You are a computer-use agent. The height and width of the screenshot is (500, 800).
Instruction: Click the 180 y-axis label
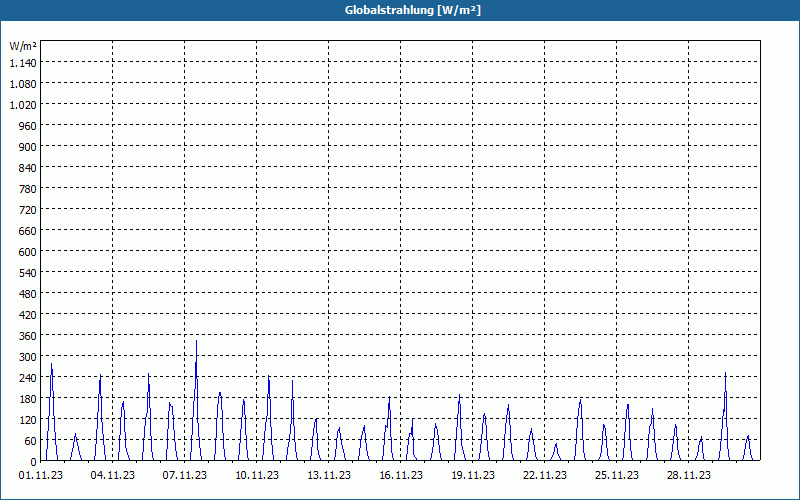[x=28, y=399]
